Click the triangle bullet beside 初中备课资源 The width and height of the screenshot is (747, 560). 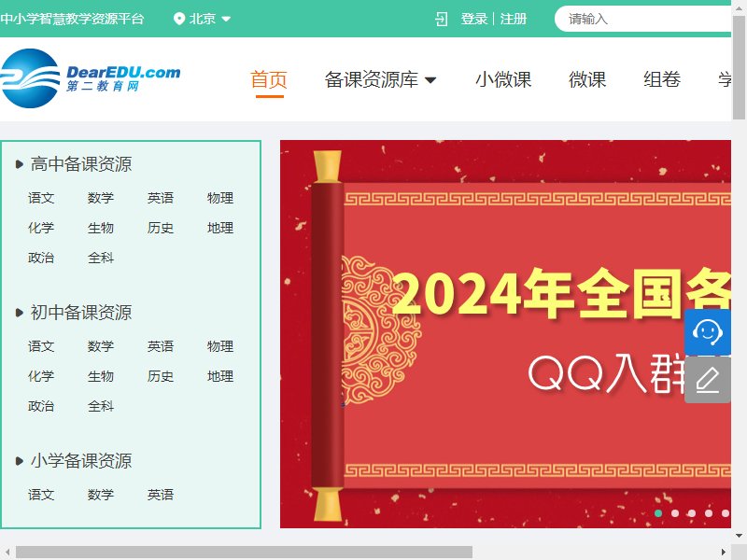point(19,313)
